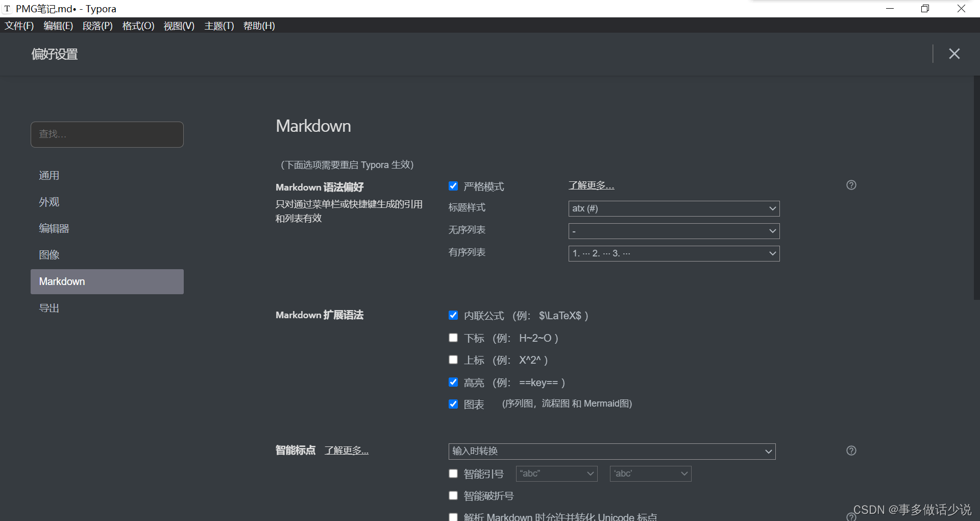The width and height of the screenshot is (980, 521).
Task: Click 了解更多 link beside 智能标点
Action: (x=347, y=451)
